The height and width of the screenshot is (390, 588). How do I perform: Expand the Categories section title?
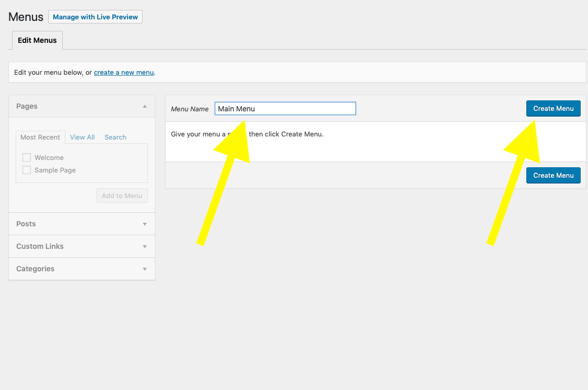click(35, 269)
